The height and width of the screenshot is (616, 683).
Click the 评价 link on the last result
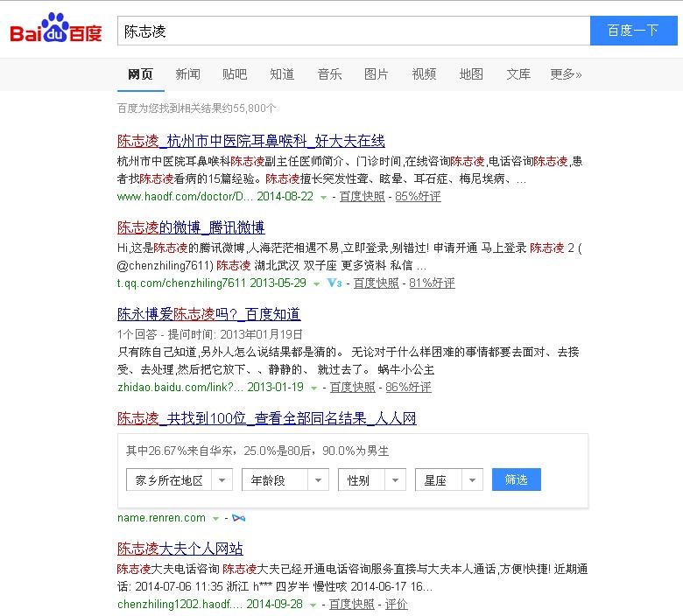(x=396, y=605)
